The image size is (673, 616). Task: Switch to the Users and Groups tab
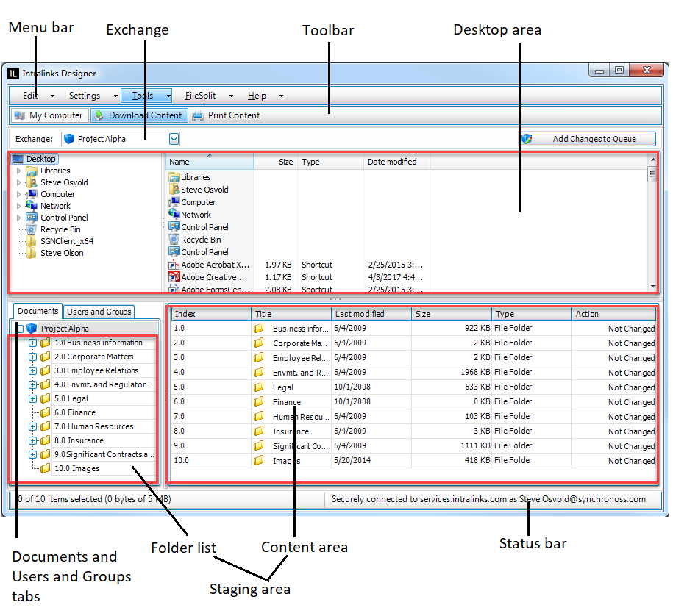tap(99, 312)
